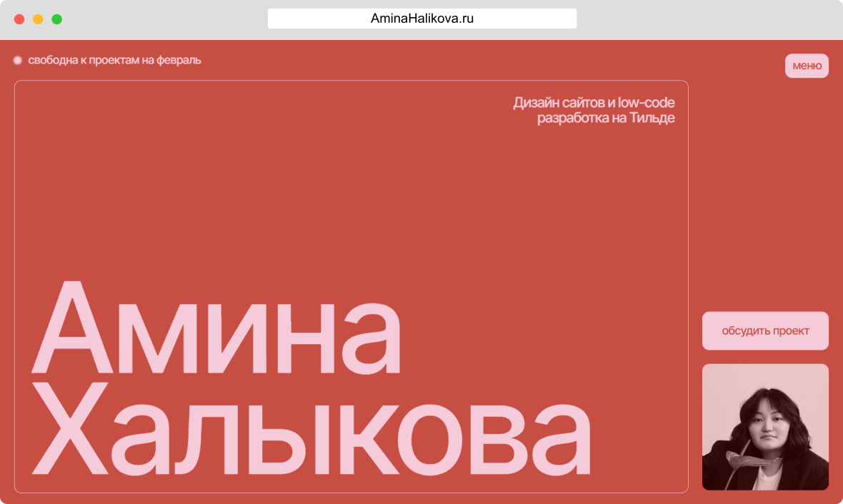Open the «меню» button

[x=807, y=66]
